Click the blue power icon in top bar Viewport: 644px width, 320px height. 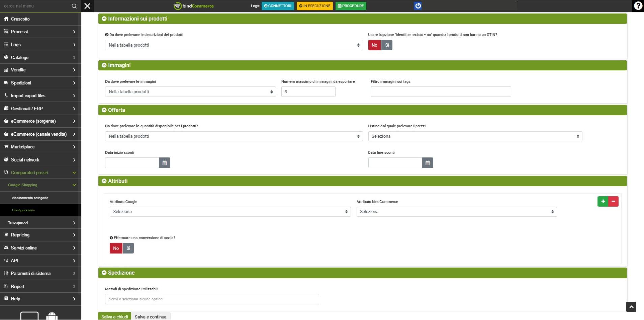pyautogui.click(x=418, y=6)
